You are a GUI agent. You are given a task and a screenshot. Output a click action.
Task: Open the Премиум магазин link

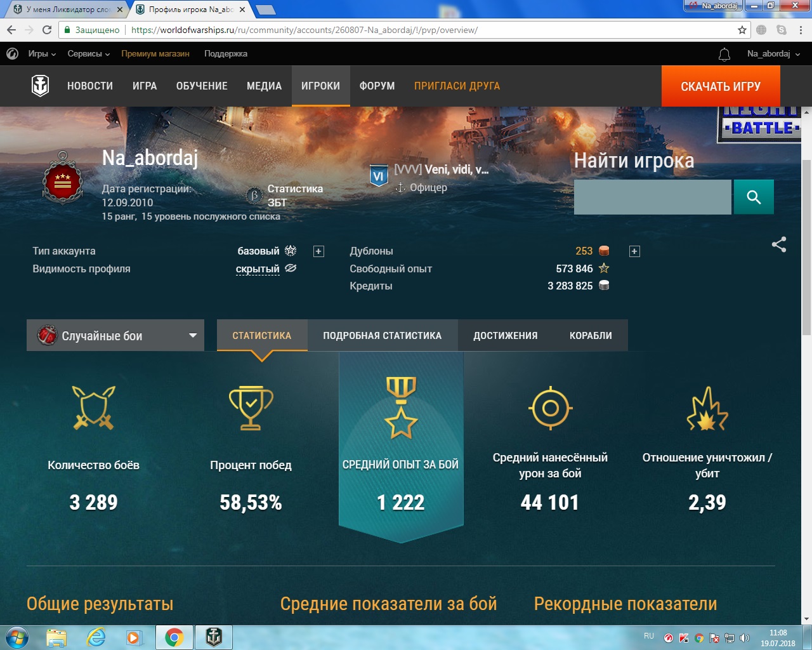click(x=155, y=54)
